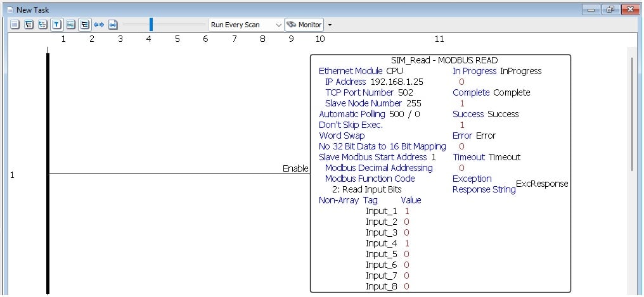Click the Input_5 tag row

pos(387,255)
